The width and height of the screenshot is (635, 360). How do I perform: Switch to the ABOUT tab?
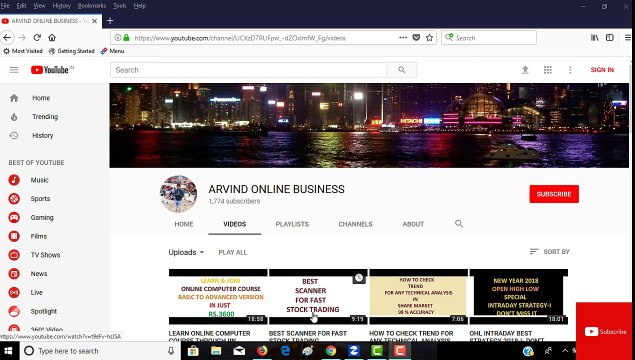coord(413,224)
